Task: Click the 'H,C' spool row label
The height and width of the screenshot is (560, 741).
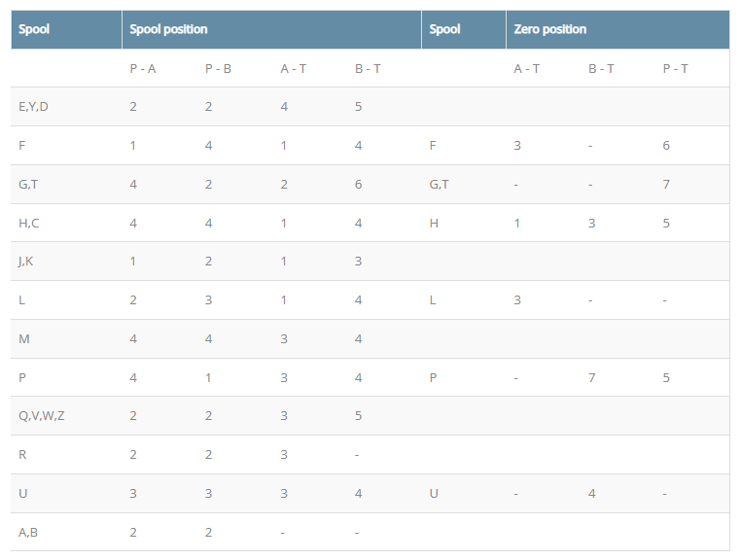Action: [x=29, y=223]
